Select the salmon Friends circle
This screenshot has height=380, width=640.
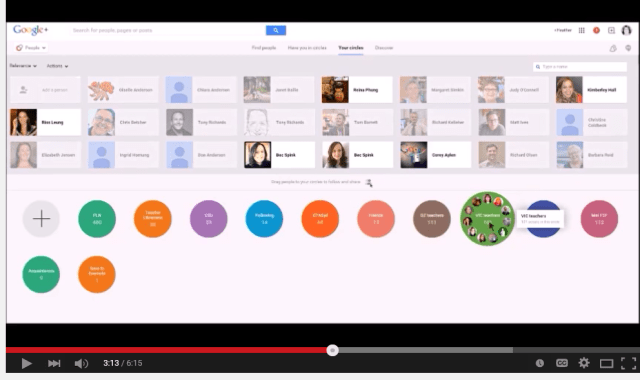click(376, 219)
